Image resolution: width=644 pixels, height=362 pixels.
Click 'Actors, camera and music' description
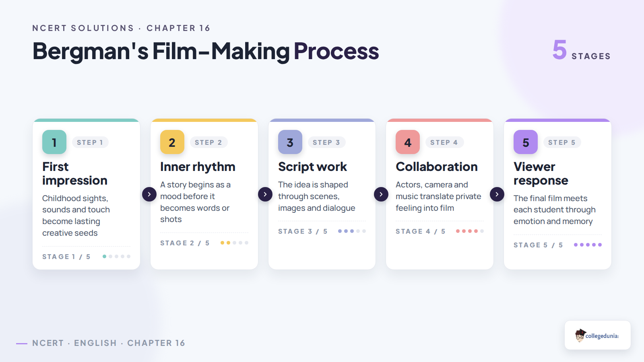point(438,196)
